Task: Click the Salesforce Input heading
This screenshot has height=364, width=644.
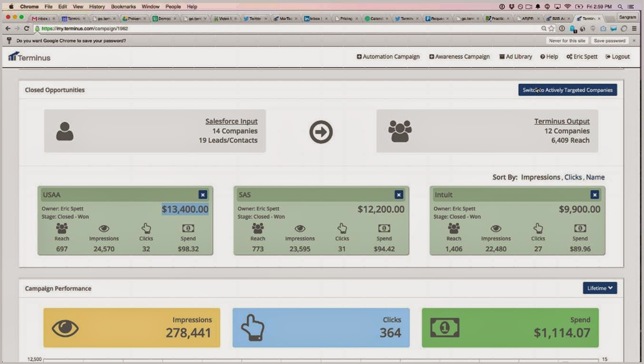Action: pyautogui.click(x=231, y=121)
